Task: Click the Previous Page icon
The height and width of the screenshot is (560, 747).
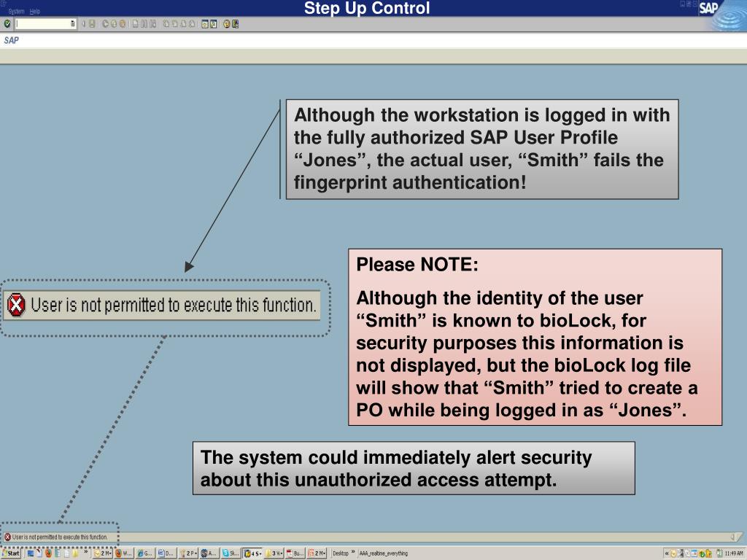Action: pyautogui.click(x=174, y=23)
